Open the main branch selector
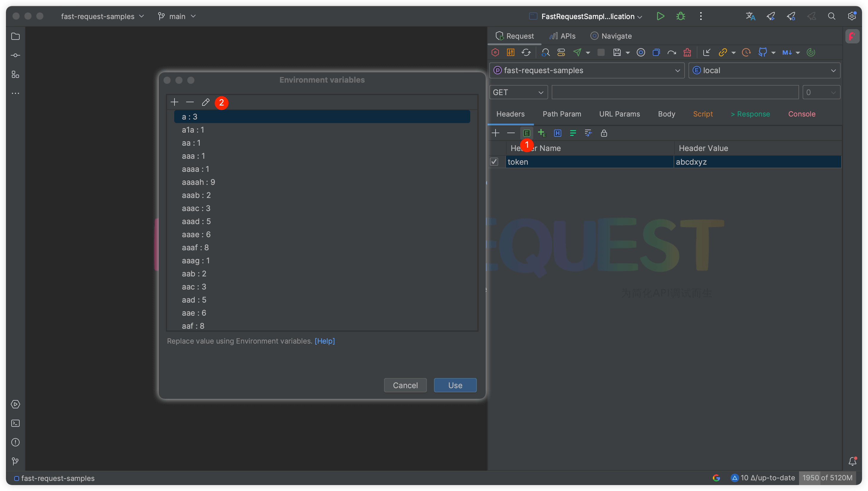 pyautogui.click(x=177, y=16)
